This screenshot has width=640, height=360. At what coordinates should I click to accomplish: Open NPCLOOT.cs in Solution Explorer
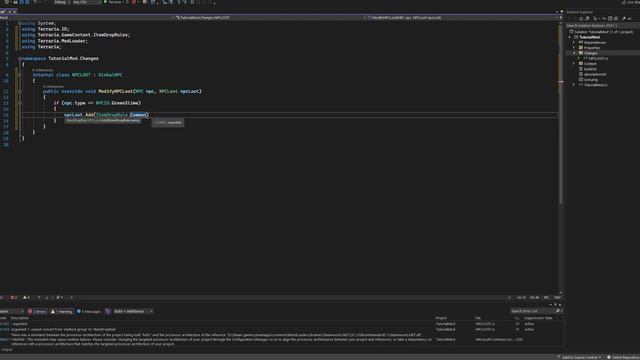pyautogui.click(x=597, y=58)
